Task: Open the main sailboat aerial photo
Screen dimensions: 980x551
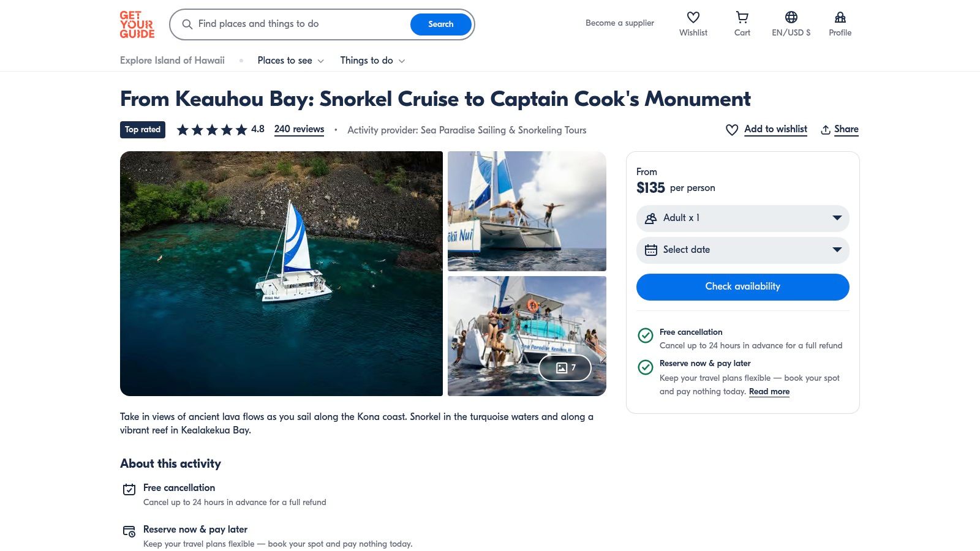Action: click(281, 274)
